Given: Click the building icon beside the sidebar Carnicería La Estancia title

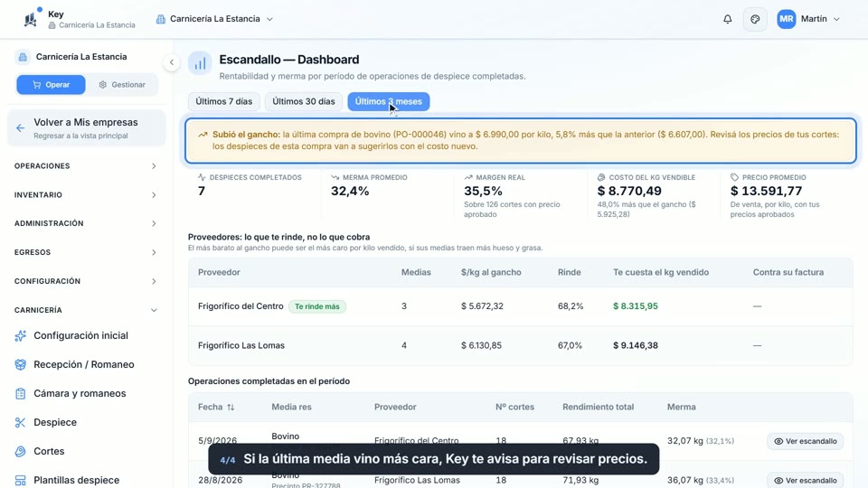Looking at the screenshot, I should (x=22, y=56).
